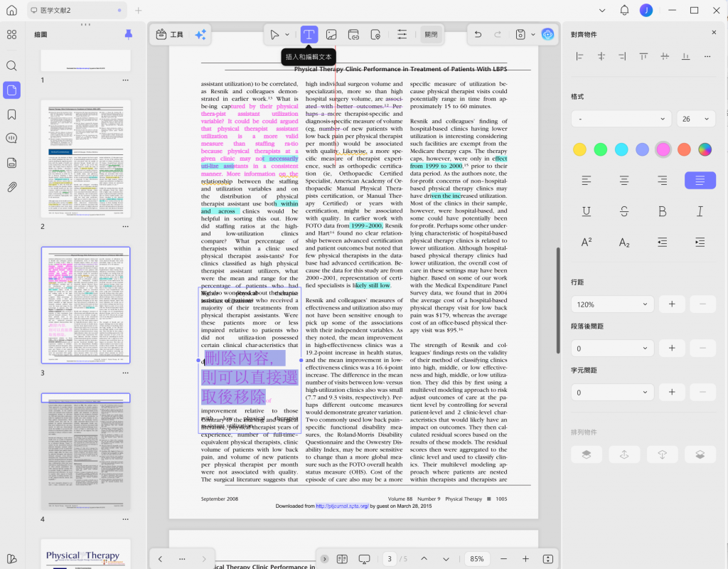This screenshot has width=728, height=569.
Task: Increase paragraph indent
Action: click(700, 242)
